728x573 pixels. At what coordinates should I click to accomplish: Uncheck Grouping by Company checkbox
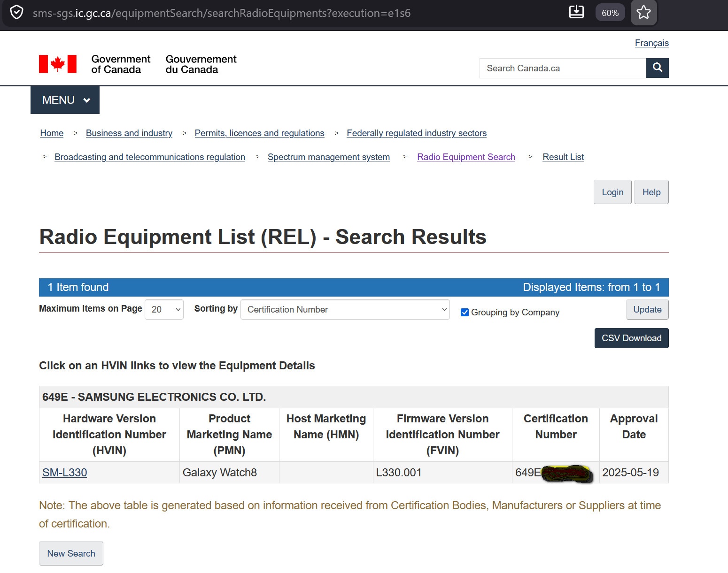pyautogui.click(x=465, y=313)
